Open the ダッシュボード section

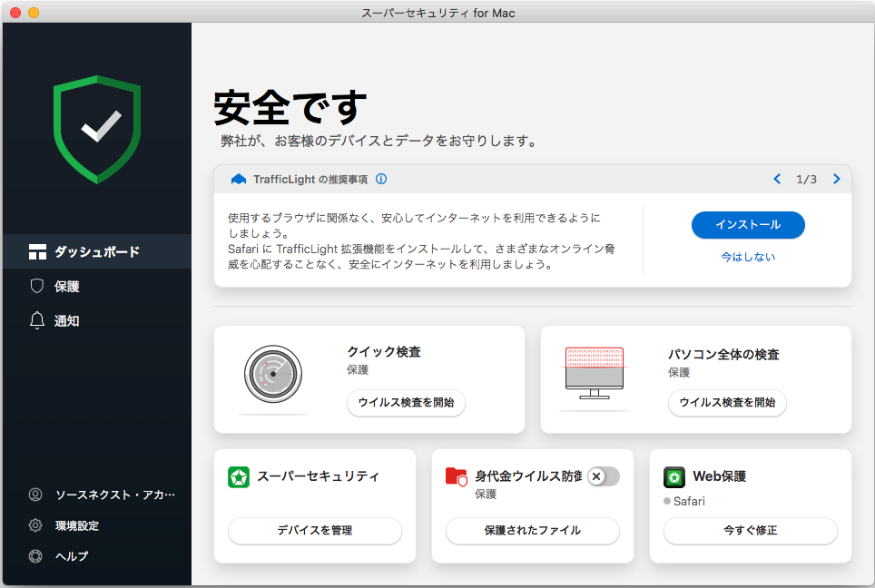pyautogui.click(x=97, y=251)
